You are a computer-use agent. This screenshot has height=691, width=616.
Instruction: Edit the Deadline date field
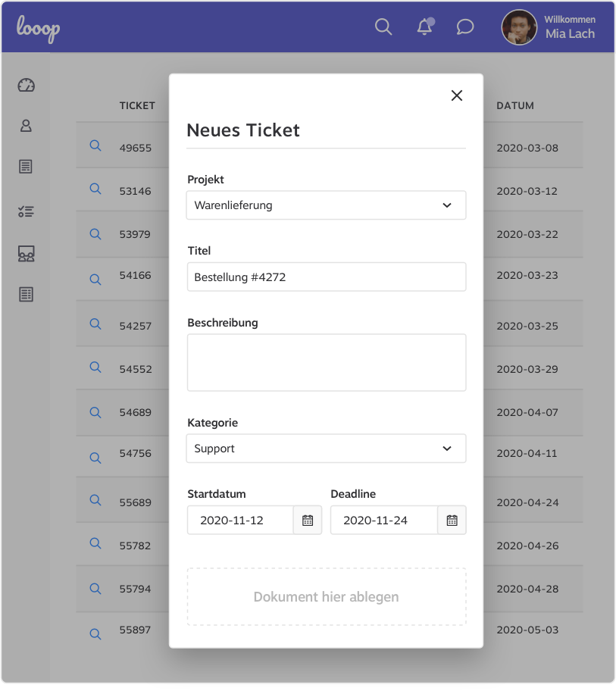coord(383,521)
